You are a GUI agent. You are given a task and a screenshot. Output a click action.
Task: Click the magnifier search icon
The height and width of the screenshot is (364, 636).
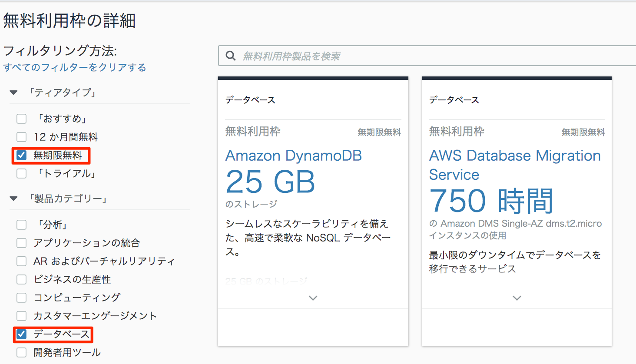[231, 56]
